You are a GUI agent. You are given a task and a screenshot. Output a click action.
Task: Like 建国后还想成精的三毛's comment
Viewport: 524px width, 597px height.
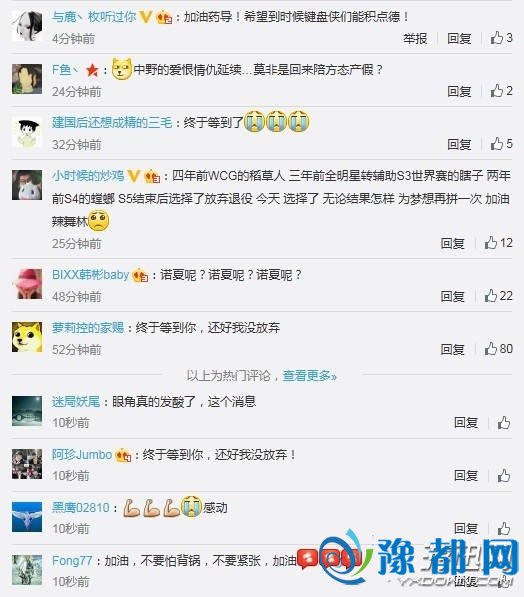coord(501,144)
